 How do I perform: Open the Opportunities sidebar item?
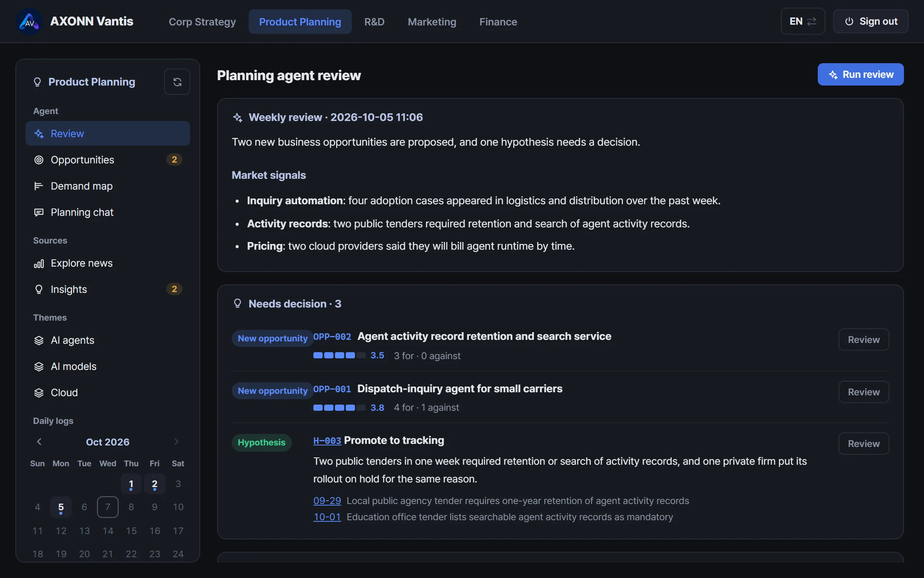(108, 160)
